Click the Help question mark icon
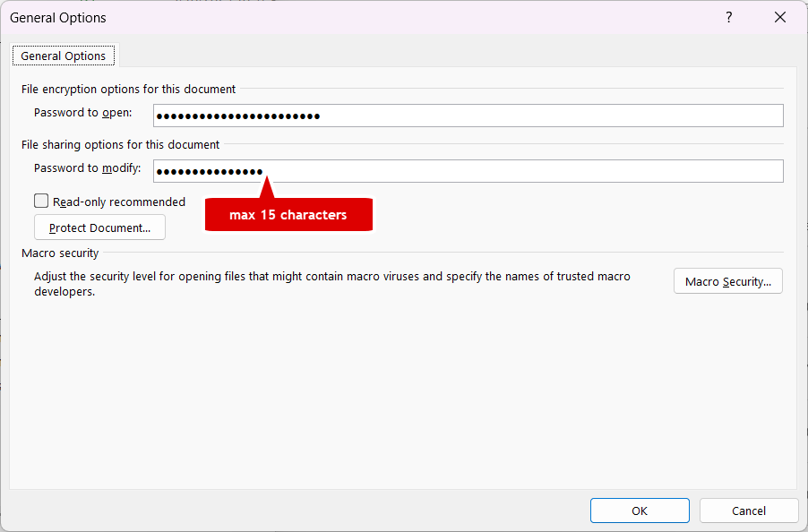Viewport: 808px width, 532px height. point(728,18)
